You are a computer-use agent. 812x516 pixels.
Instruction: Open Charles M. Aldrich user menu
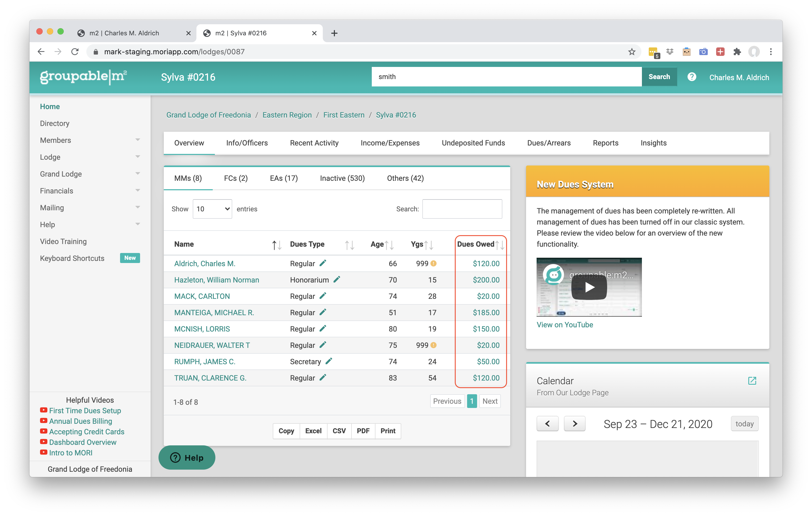coord(739,77)
